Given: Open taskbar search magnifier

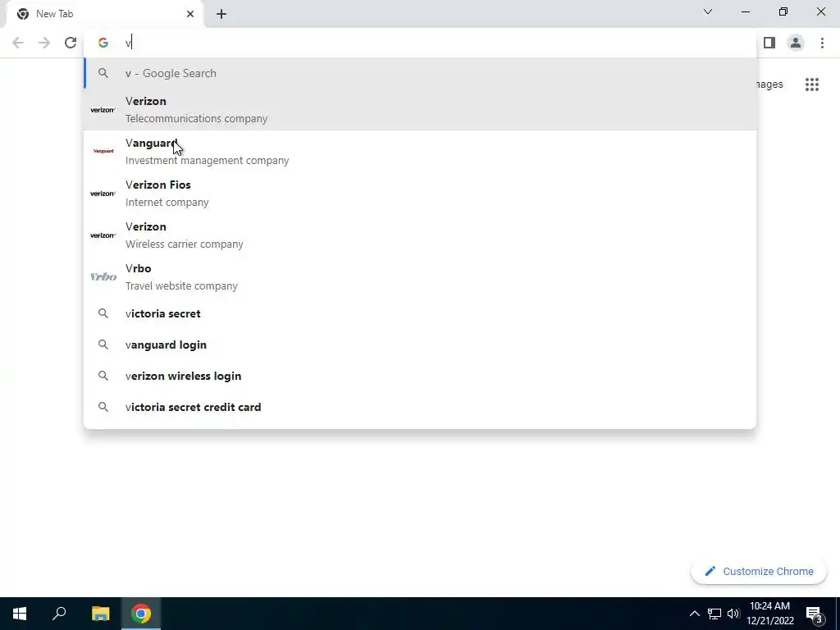Looking at the screenshot, I should tap(59, 614).
